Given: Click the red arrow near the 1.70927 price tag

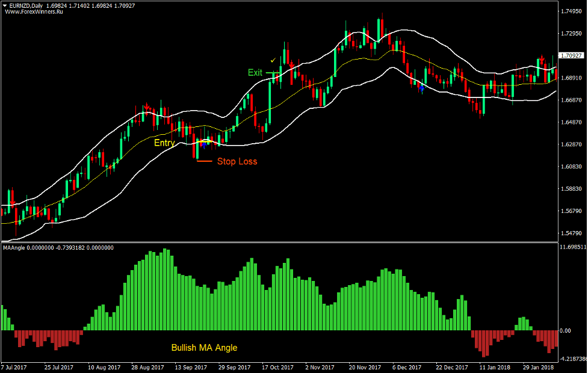Looking at the screenshot, I should coord(542,60).
